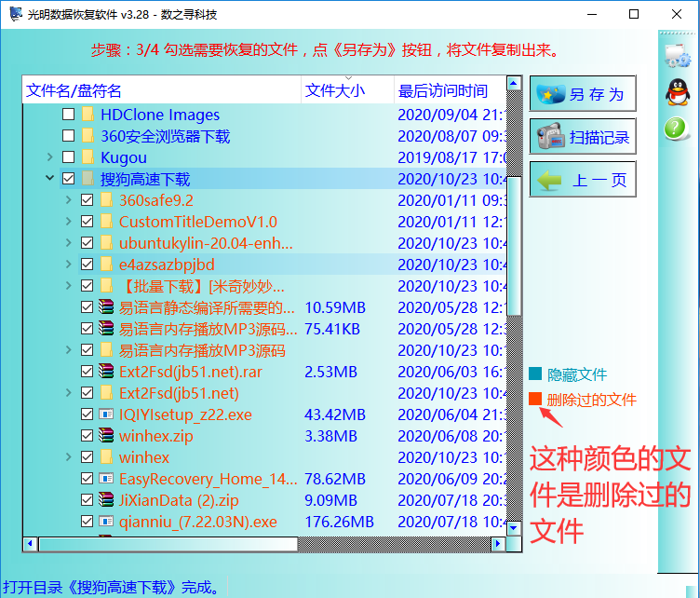Open the QQ penguin contact icon

(x=678, y=92)
